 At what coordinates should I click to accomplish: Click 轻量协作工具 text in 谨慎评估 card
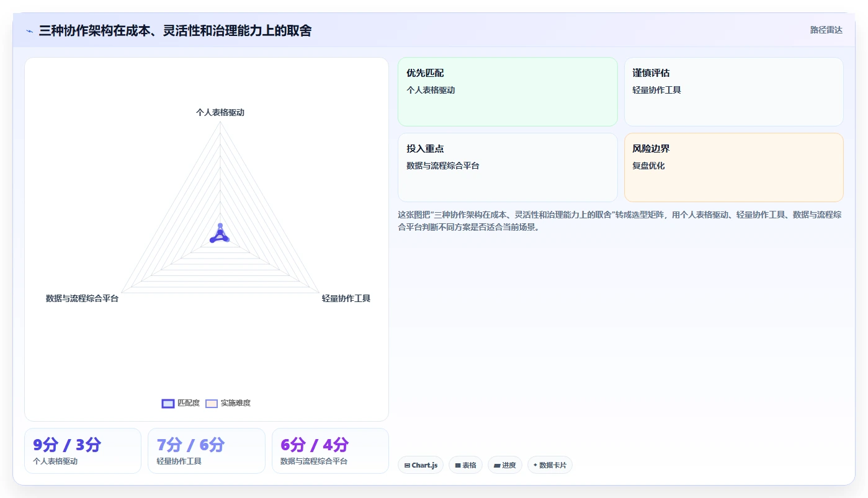[x=656, y=90]
